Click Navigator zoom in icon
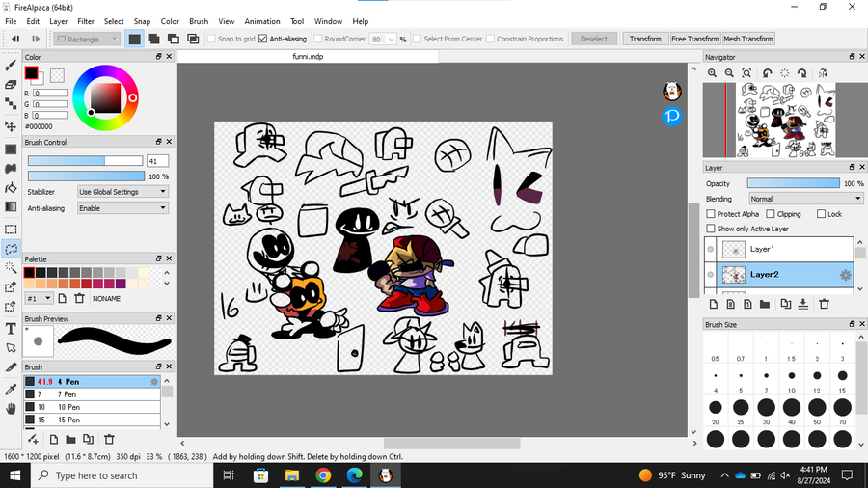The height and width of the screenshot is (488, 868). [x=712, y=73]
